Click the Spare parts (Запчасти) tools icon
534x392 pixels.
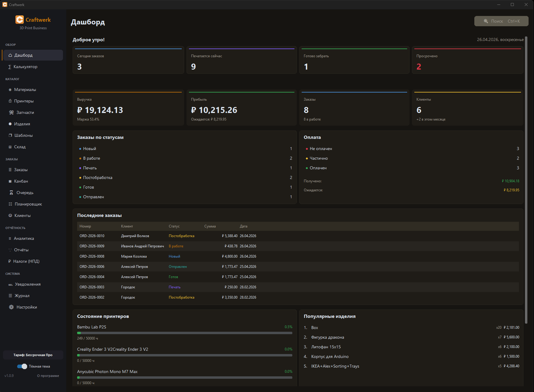(11, 113)
